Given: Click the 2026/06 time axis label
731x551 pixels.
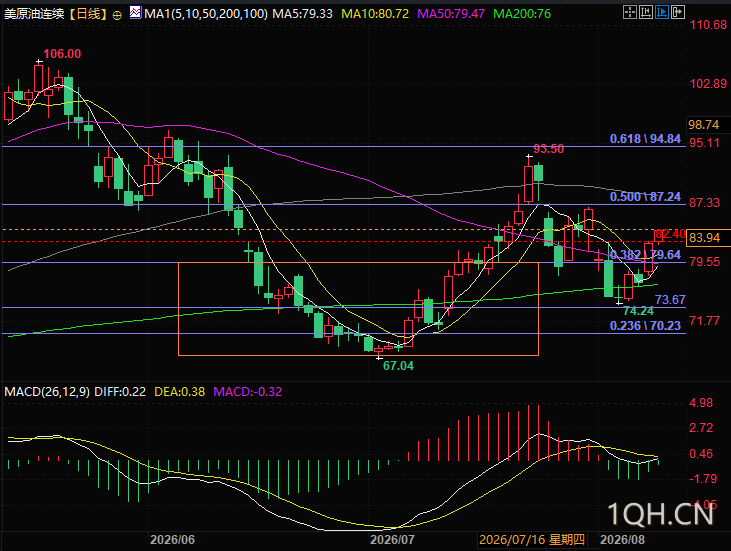Looking at the screenshot, I should (x=172, y=540).
